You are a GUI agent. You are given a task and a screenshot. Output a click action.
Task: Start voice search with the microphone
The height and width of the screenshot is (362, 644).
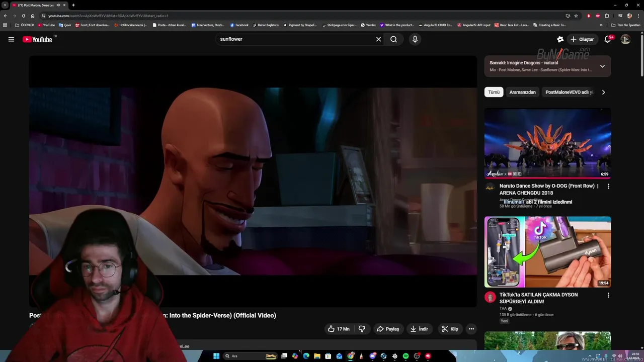[x=415, y=39]
